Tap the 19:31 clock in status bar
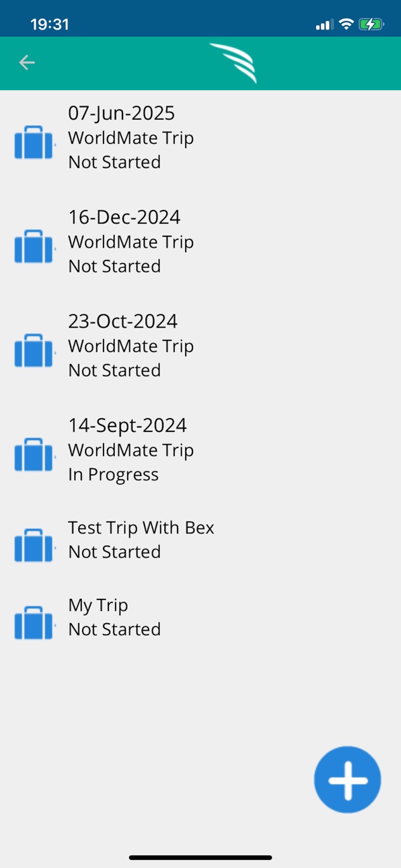401x868 pixels. (50, 24)
